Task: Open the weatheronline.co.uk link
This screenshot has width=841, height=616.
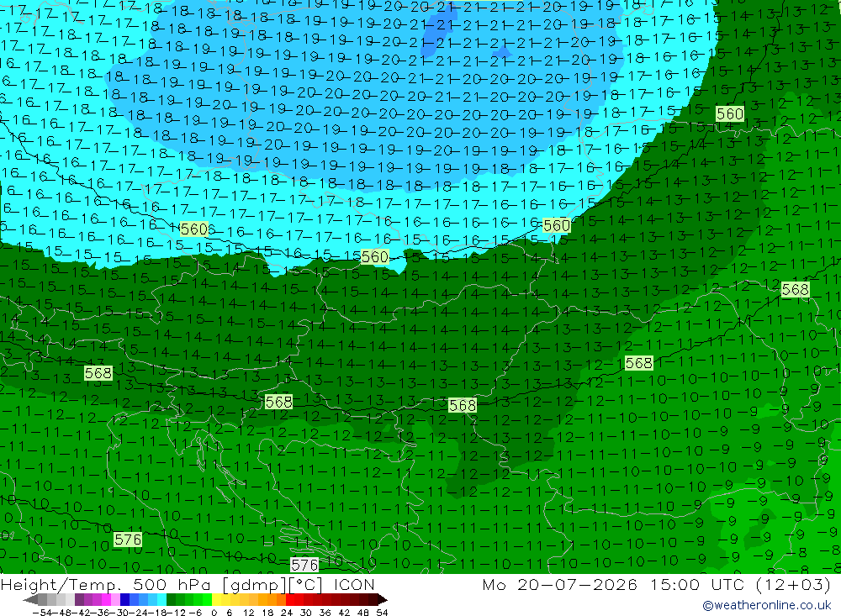Action: coord(767,605)
